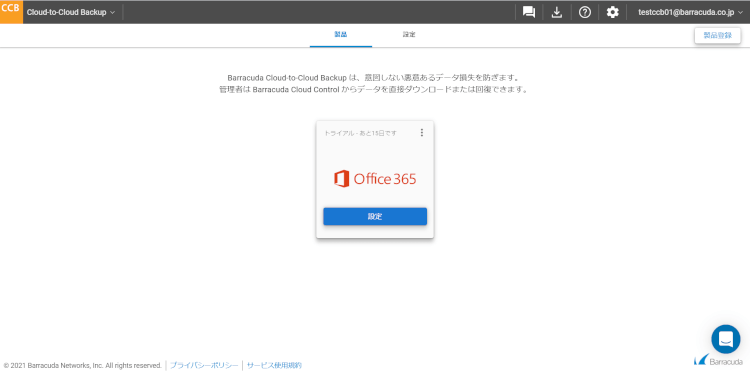Viewport: 750px width, 373px height.
Task: Open the Cloud-to-Cloud Backup product dropdown
Action: click(x=71, y=12)
